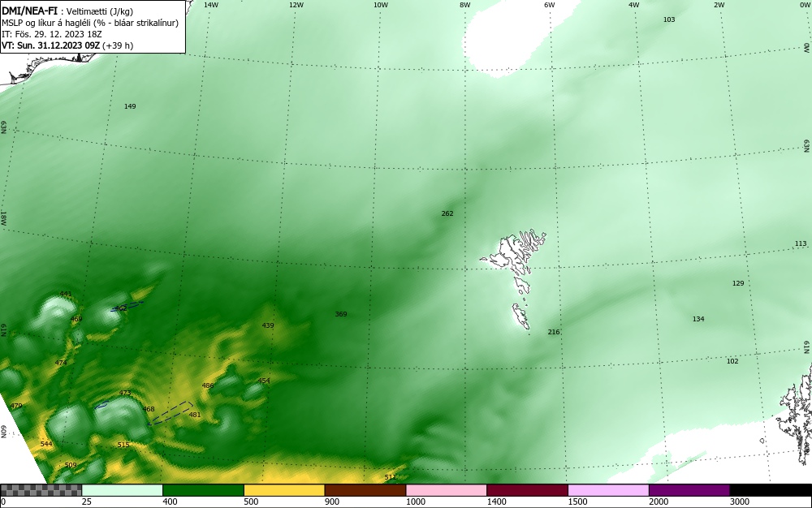
Task: Click the '6W' longitude label
Action: point(550,5)
